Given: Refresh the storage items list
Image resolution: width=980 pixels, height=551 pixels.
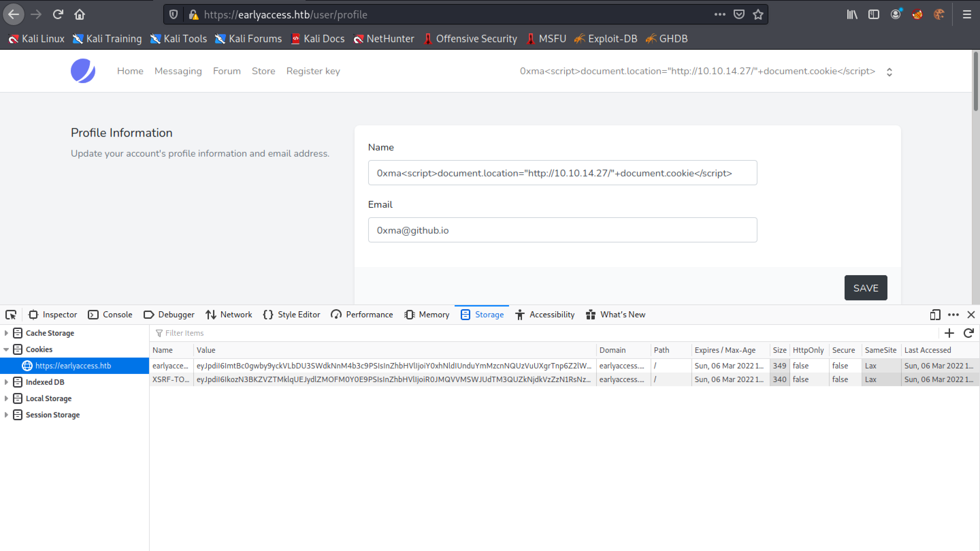Looking at the screenshot, I should (968, 333).
